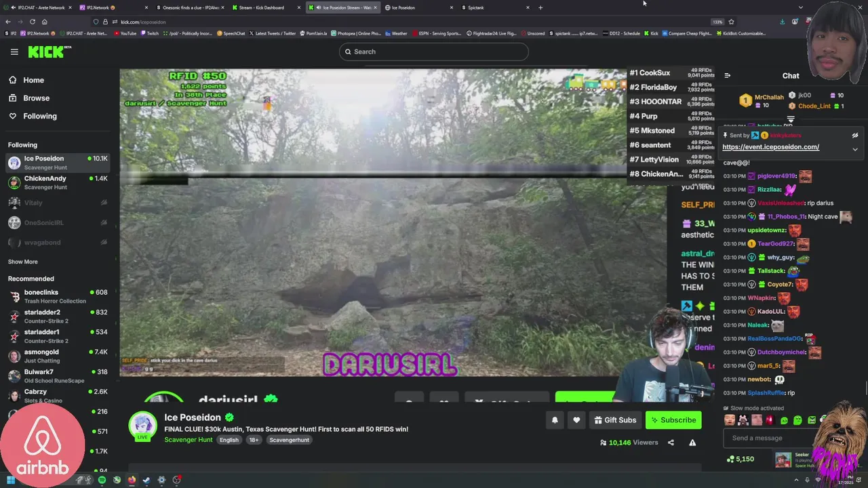Open event.iceposeidon.com pinned link
This screenshot has width=868, height=488.
click(770, 147)
